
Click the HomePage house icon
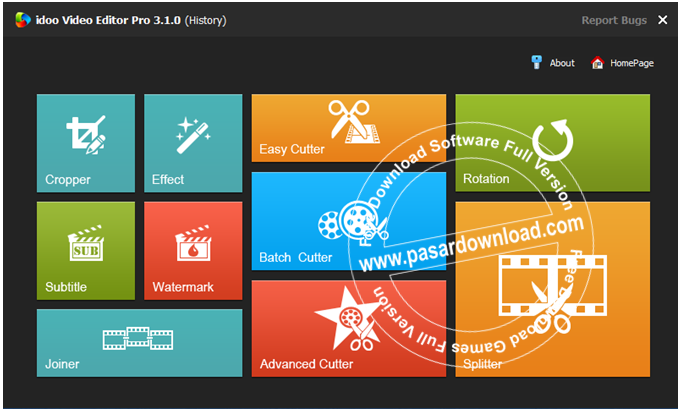tap(598, 63)
